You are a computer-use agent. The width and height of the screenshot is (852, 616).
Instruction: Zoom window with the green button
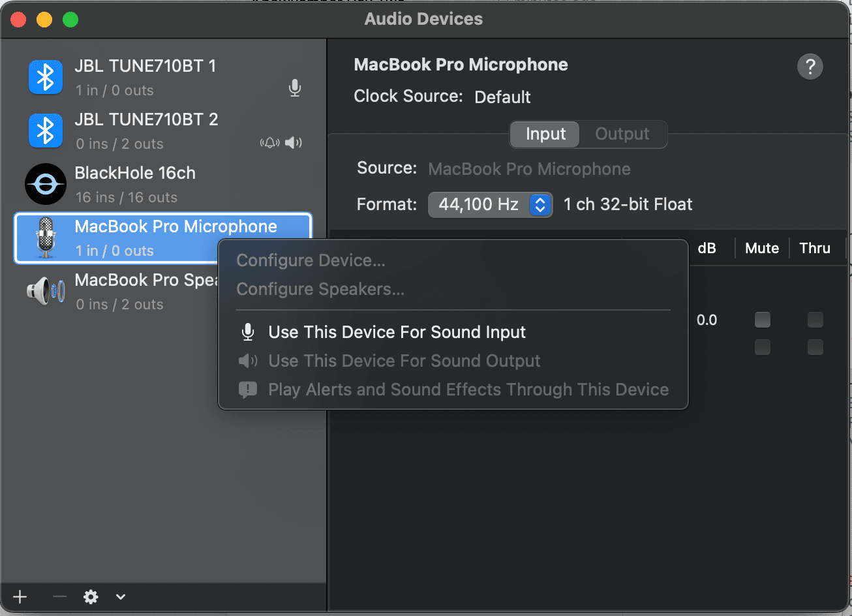point(70,20)
